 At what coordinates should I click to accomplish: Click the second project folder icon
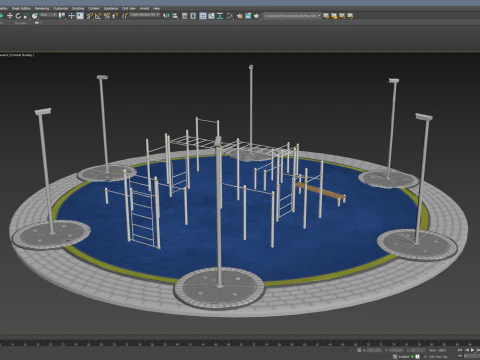coord(334,16)
